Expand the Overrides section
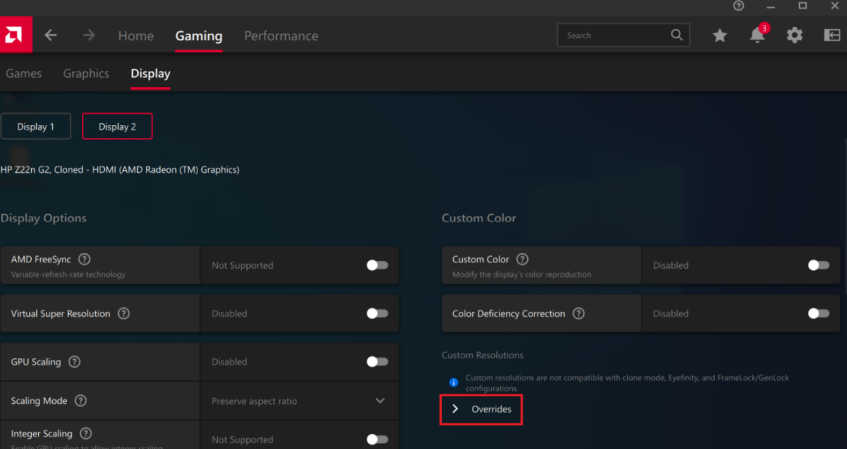847x449 pixels. [481, 409]
